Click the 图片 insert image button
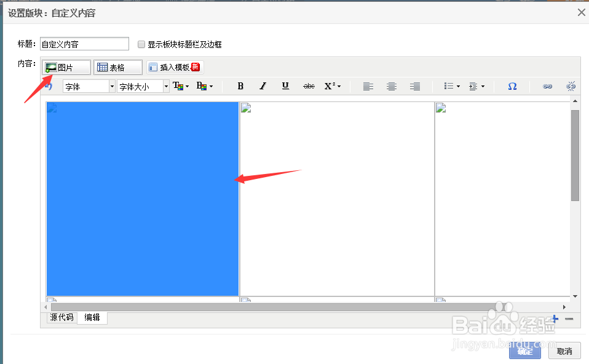 pyautogui.click(x=66, y=68)
